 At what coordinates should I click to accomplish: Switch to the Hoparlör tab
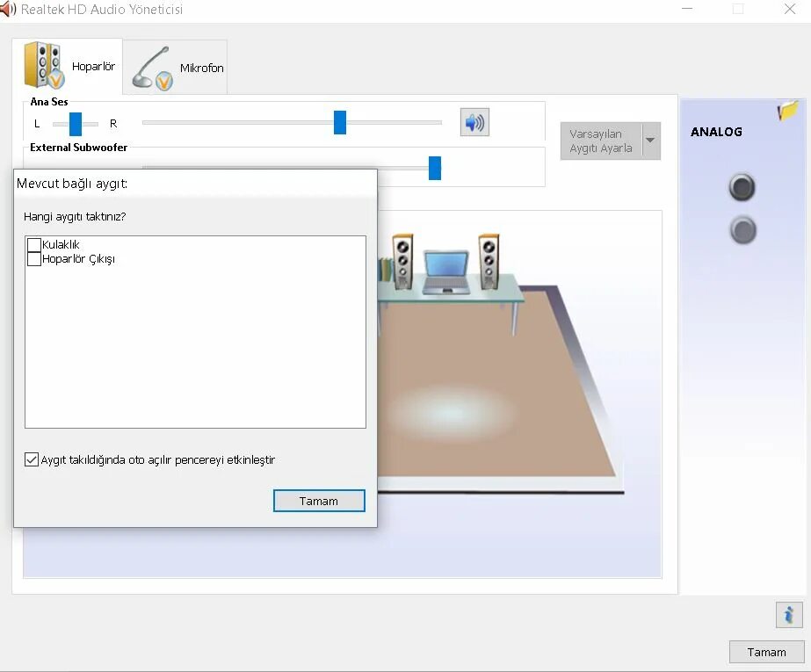(68, 66)
